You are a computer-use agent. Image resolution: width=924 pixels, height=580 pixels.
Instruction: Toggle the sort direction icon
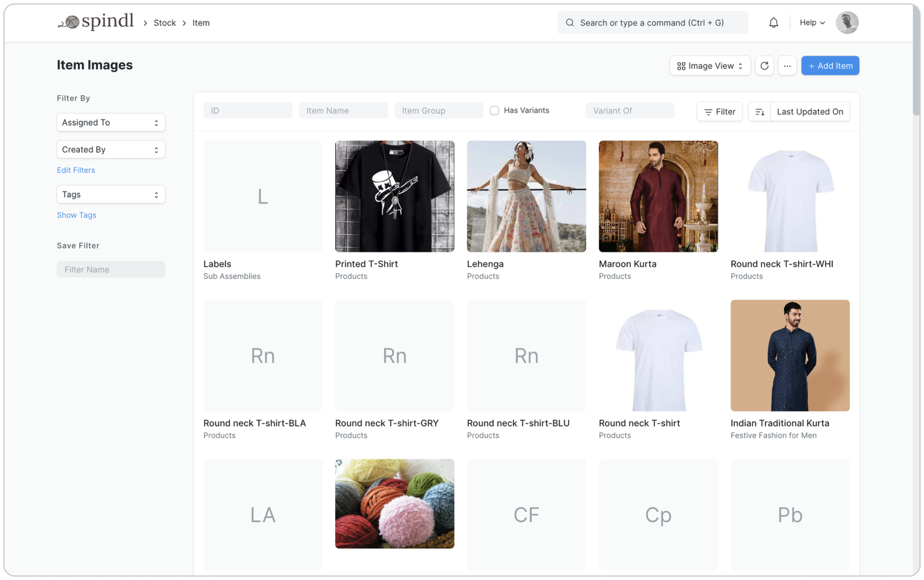[759, 112]
